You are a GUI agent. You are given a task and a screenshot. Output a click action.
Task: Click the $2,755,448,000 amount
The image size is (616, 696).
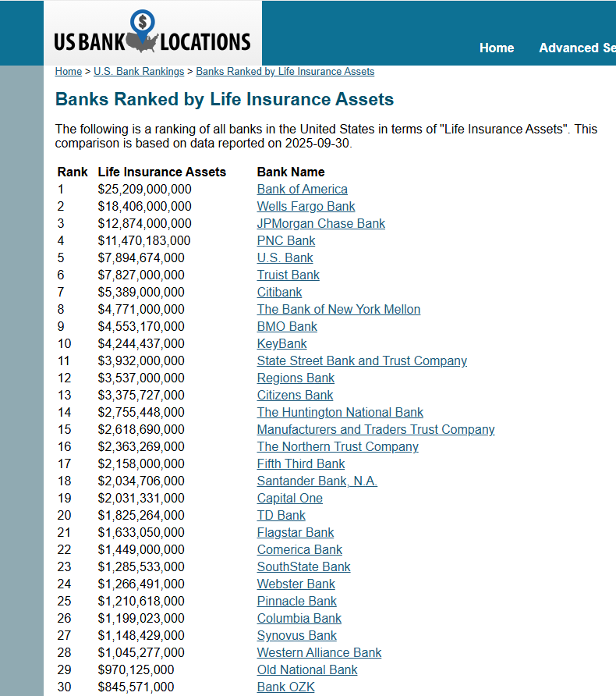(x=141, y=412)
